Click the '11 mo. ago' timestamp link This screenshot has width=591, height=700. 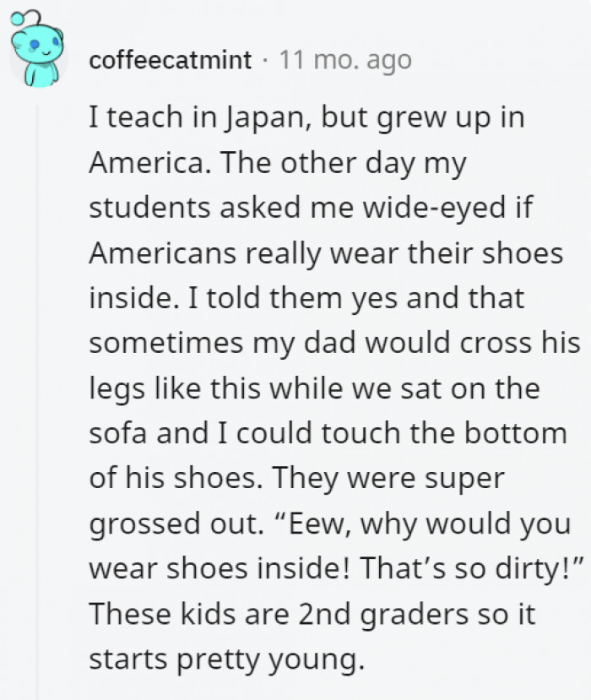pos(346,59)
